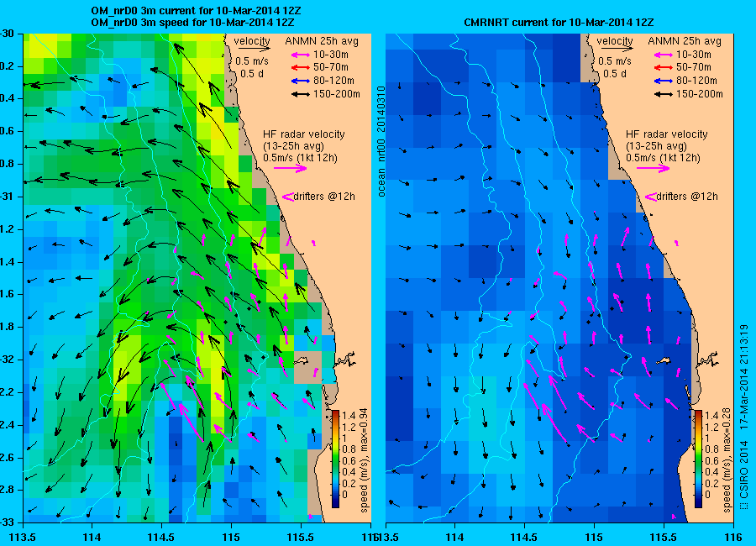Click longitude tick '115.5' under CMRNRT map
The width and height of the screenshot is (756, 546).
pos(664,537)
